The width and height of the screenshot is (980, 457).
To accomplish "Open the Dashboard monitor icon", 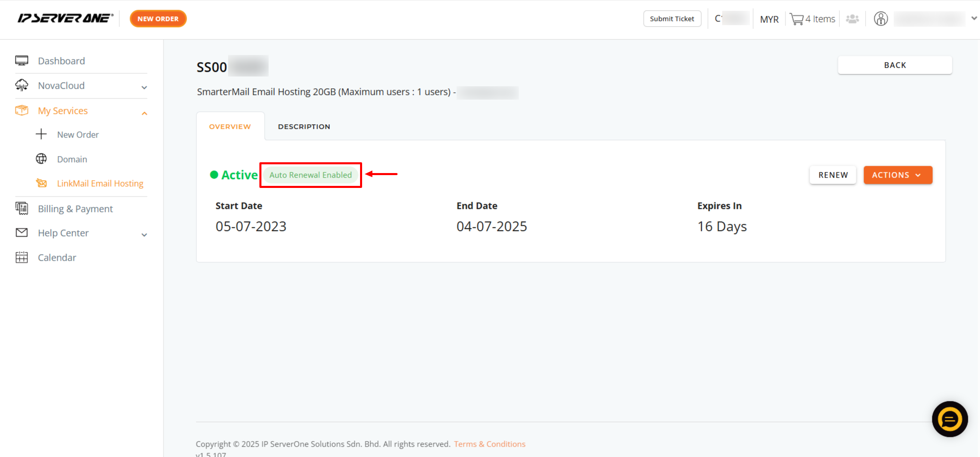I will click(22, 61).
